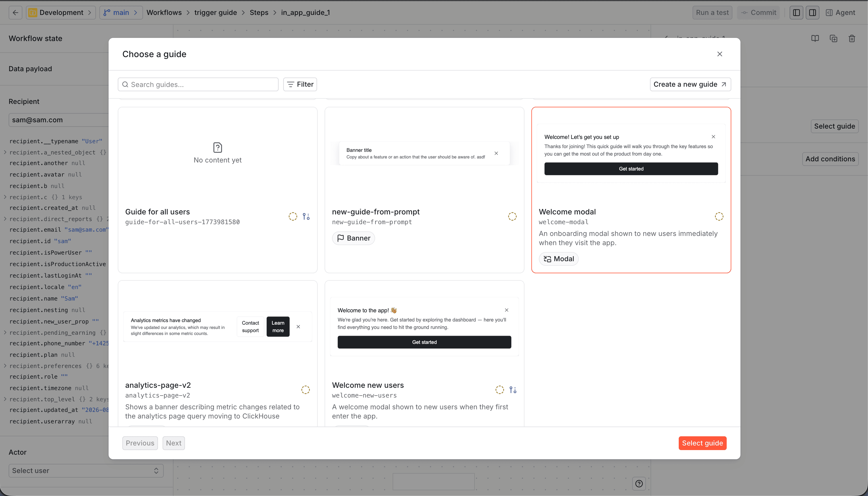Click branch conditions icon on Welcome new users

(513, 390)
